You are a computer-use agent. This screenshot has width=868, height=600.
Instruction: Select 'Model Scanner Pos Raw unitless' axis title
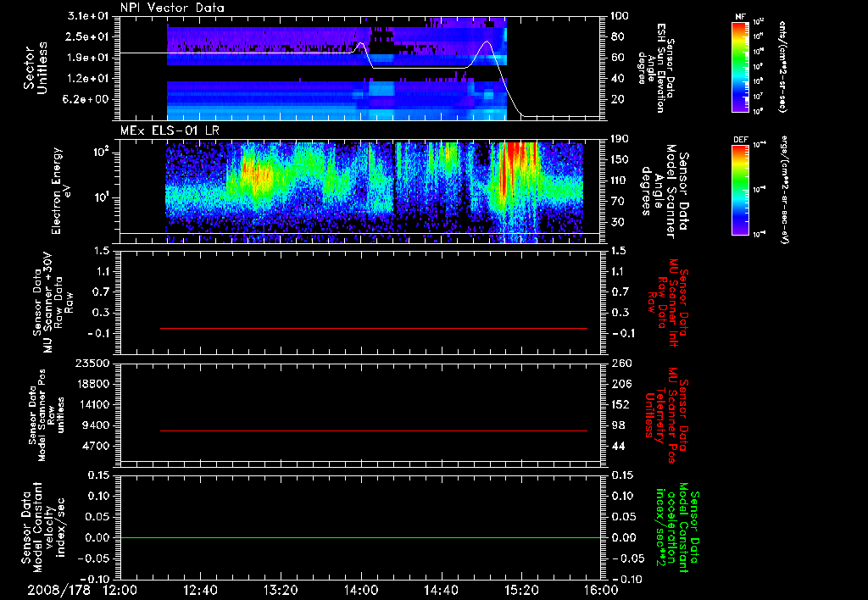pyautogui.click(x=46, y=415)
